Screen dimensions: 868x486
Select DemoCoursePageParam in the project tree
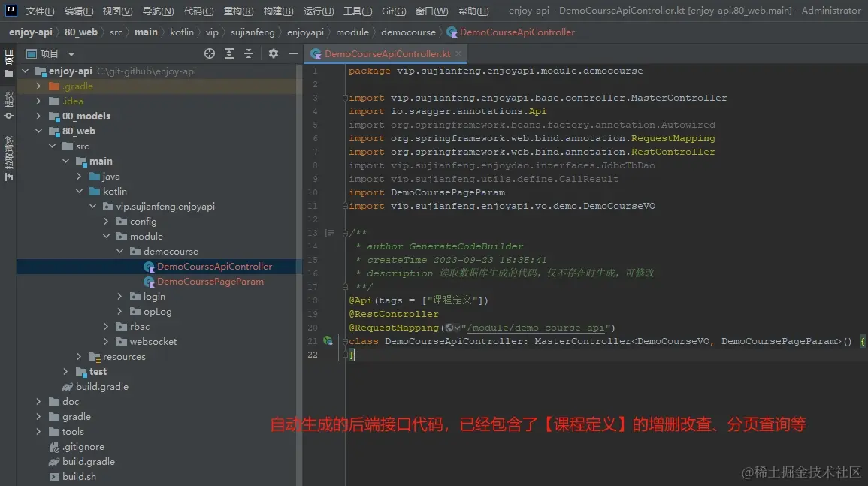coord(210,281)
